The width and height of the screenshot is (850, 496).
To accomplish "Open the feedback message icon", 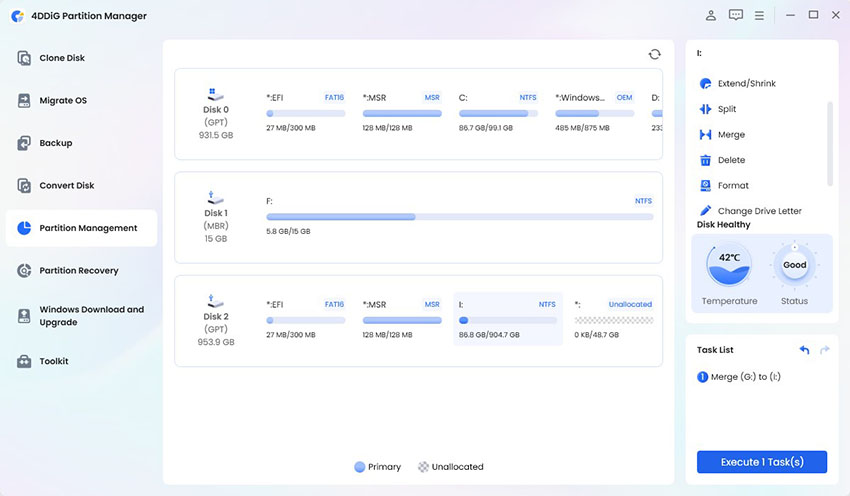I will click(x=736, y=15).
